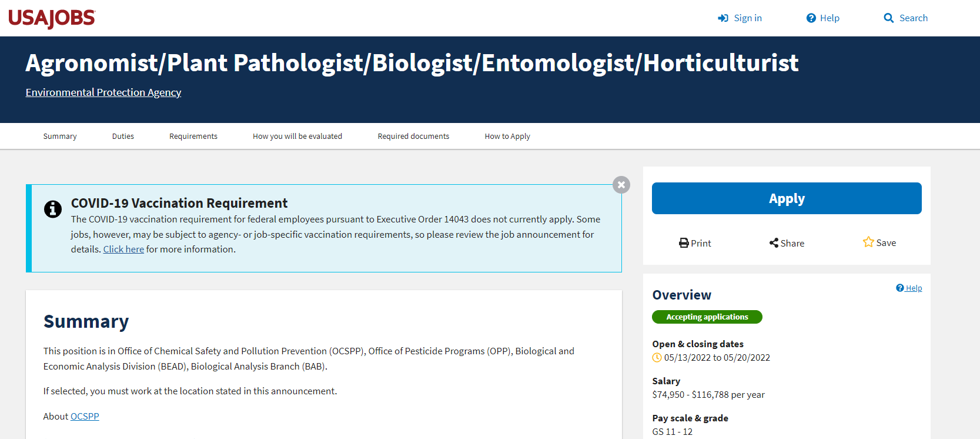Click the GS 11 - 12 grade text

pos(673,432)
